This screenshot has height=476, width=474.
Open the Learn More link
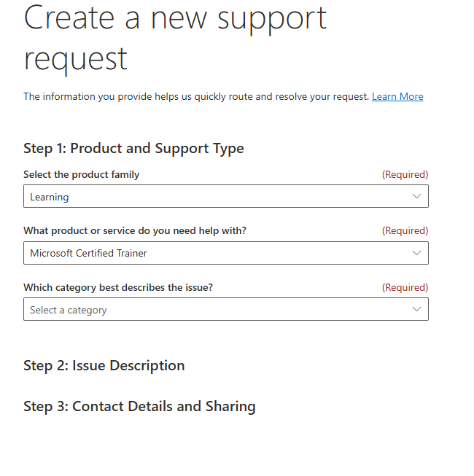(397, 96)
